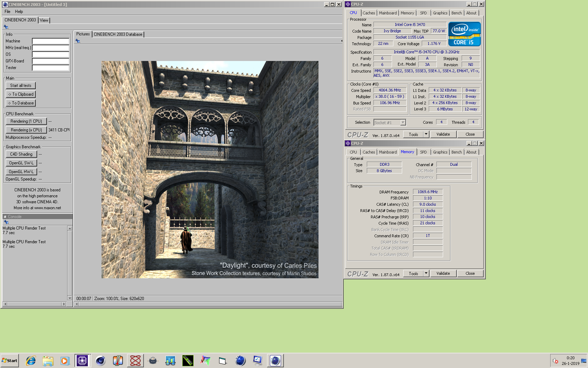Image resolution: width=588 pixels, height=368 pixels.
Task: Switch to CPU-Z purple chip taskbar icon
Action: pyautogui.click(x=82, y=360)
